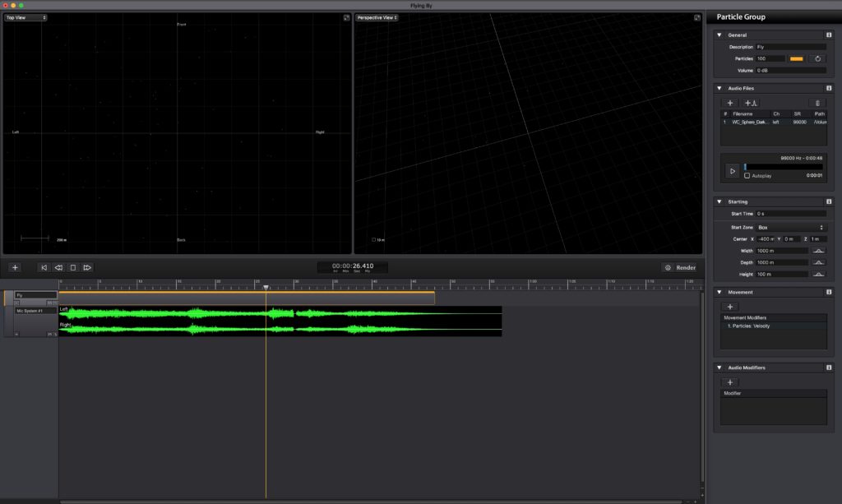842x504 pixels.
Task: Collapse the Movement section
Action: 719,293
